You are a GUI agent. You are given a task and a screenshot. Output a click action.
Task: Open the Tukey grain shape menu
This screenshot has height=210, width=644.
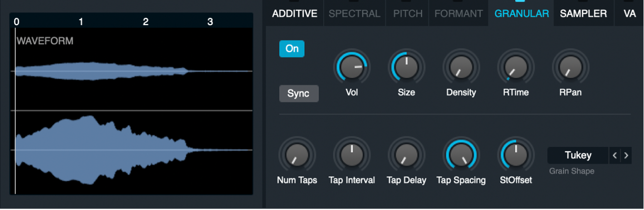(578, 155)
